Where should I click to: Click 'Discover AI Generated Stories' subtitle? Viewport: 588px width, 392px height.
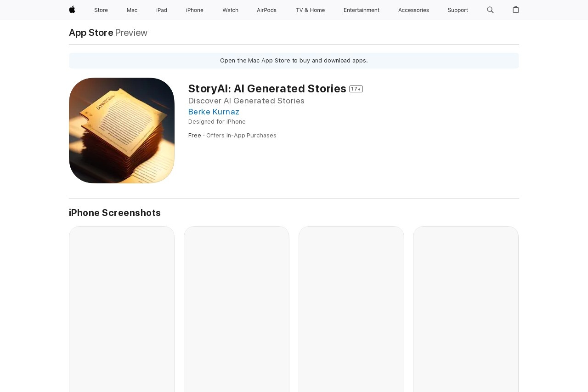click(246, 101)
